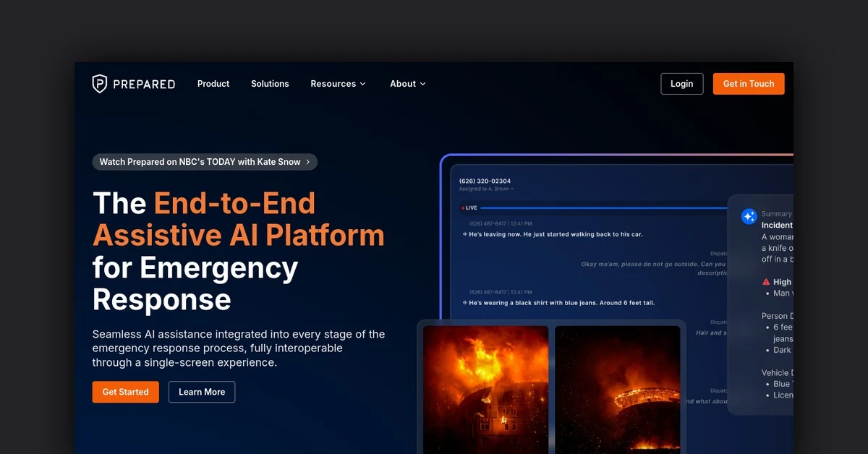
Task: Click the red LIVE indicator dot
Action: click(463, 208)
